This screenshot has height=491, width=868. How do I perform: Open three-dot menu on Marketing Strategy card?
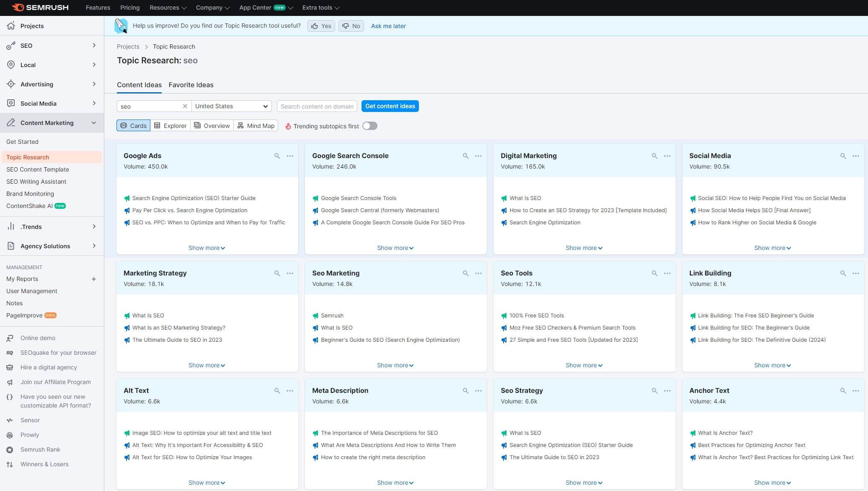(x=290, y=273)
